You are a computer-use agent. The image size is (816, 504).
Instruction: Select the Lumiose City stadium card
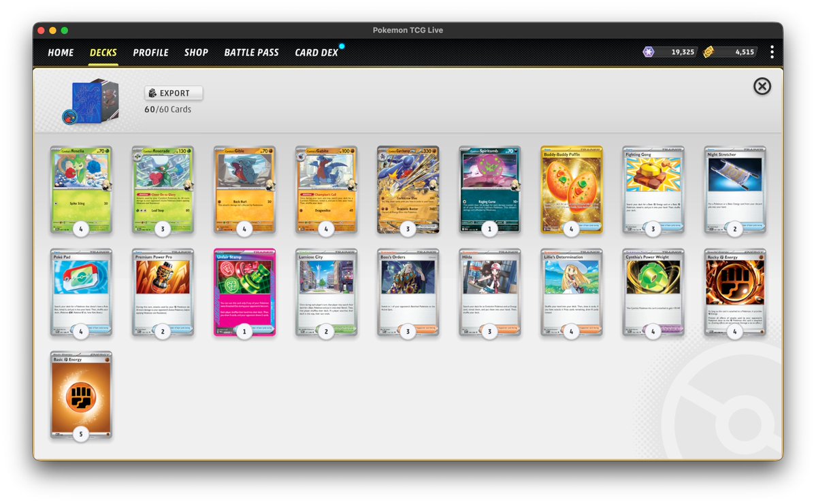click(x=326, y=292)
